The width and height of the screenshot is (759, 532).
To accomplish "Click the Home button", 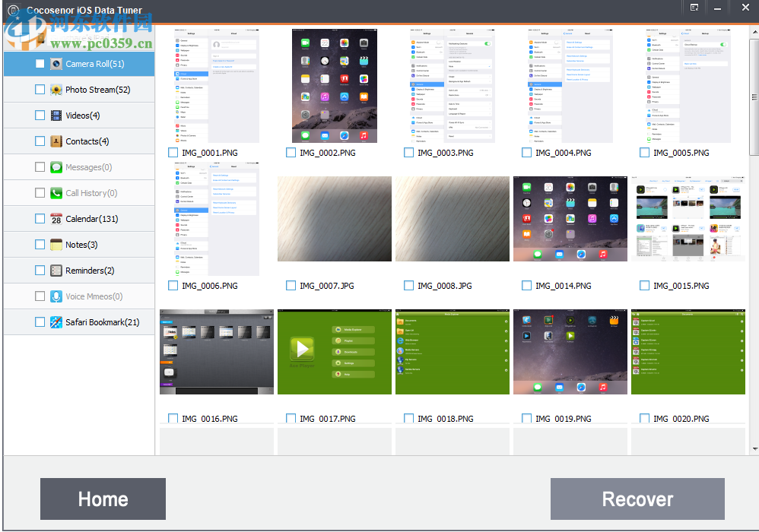I will click(103, 499).
